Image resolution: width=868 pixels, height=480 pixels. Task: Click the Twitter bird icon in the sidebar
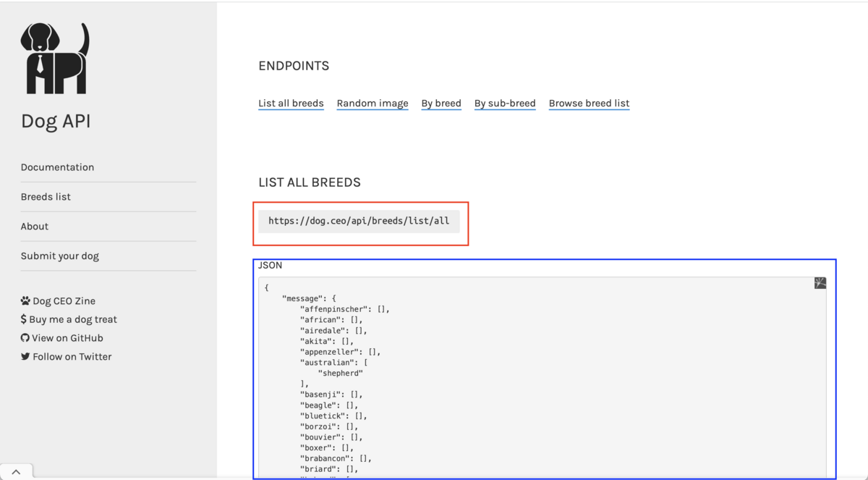pyautogui.click(x=25, y=356)
